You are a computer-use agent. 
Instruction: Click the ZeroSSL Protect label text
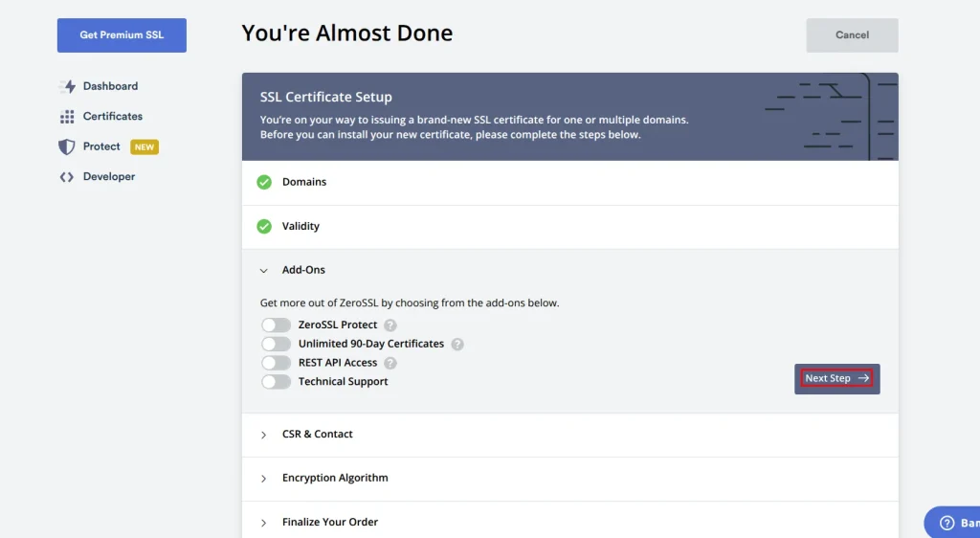click(x=338, y=325)
